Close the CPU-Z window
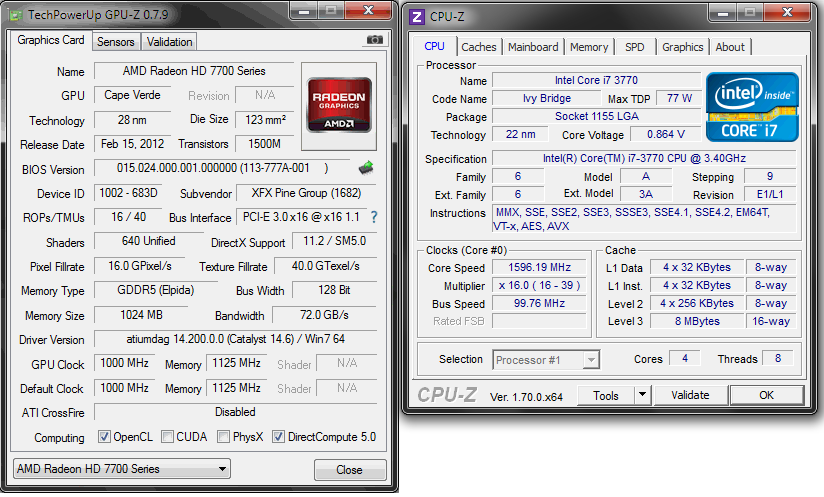Viewport: 824px width, 497px height. pyautogui.click(x=787, y=12)
